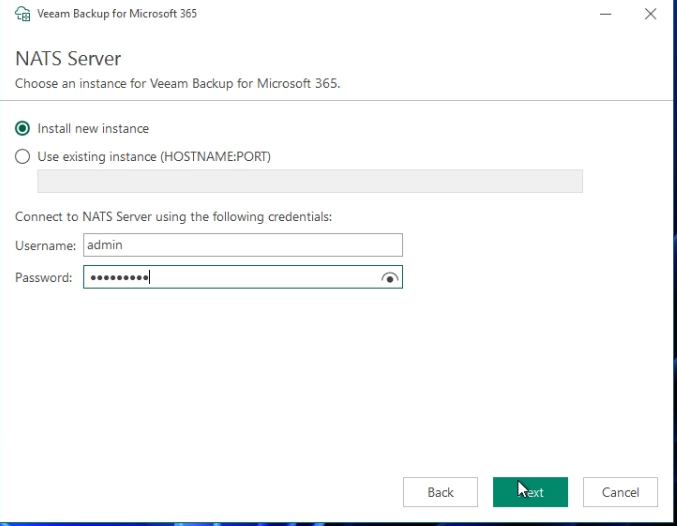Proceed with the green Next button
677x526 pixels.
[x=530, y=492]
